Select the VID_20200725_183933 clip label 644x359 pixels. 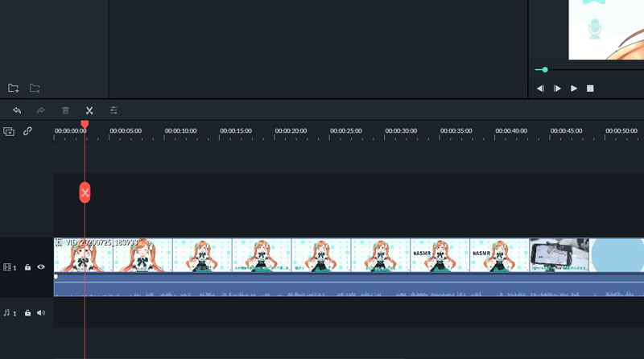102,243
